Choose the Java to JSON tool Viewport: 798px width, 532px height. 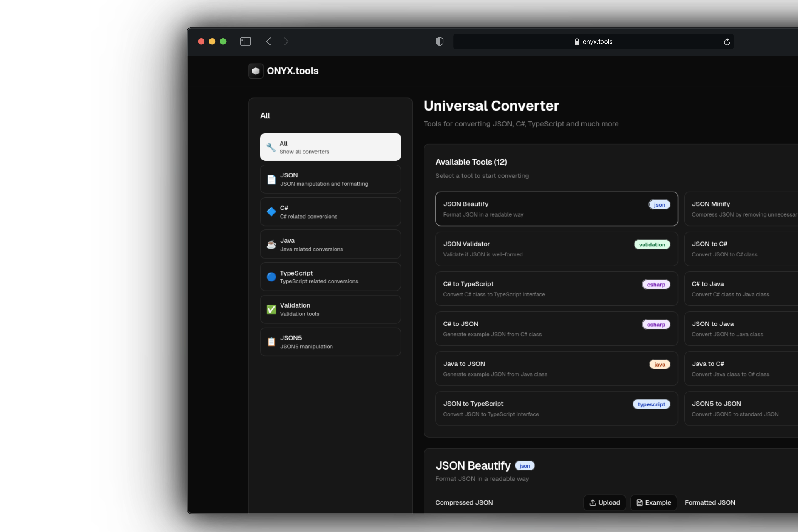pyautogui.click(x=556, y=368)
